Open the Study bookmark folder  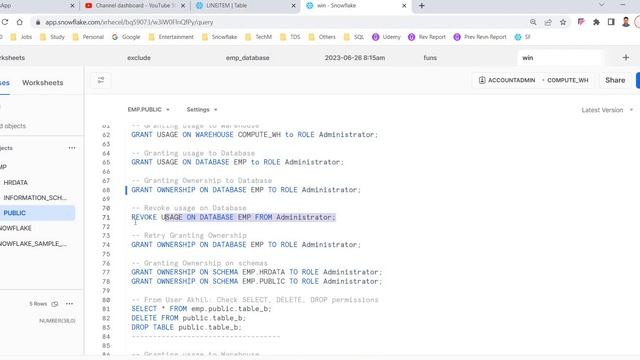(x=52, y=37)
